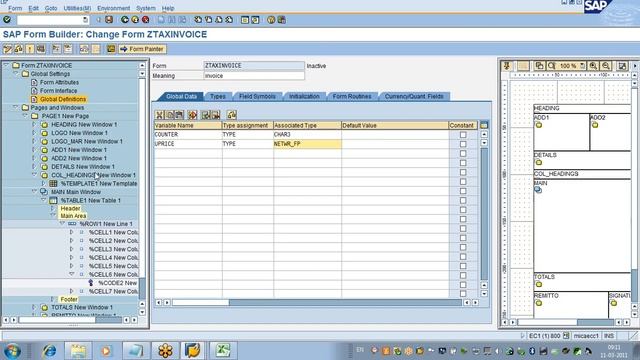Click the Field List on/off icon
This screenshot has width=640, height=360.
(111, 49)
